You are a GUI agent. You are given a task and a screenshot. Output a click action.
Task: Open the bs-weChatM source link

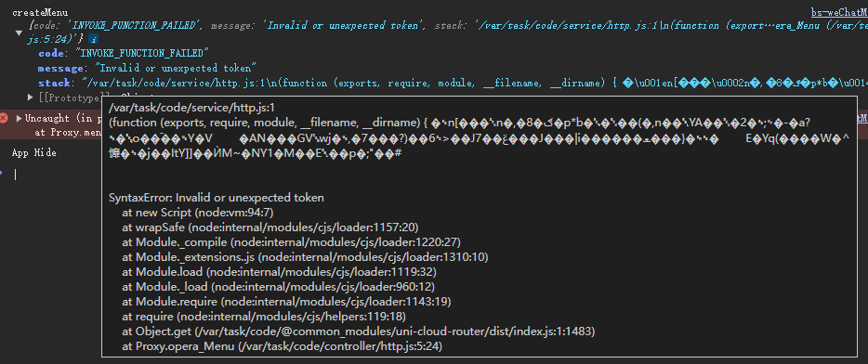[839, 12]
